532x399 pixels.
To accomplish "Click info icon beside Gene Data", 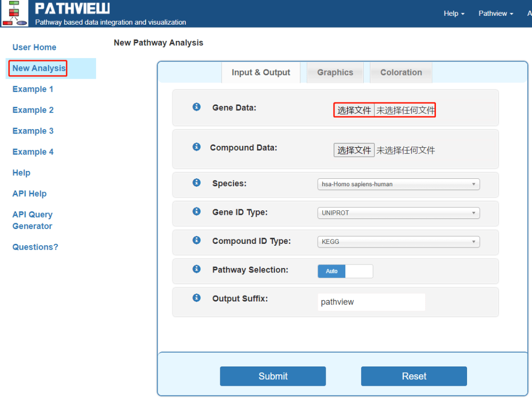I will click(197, 107).
